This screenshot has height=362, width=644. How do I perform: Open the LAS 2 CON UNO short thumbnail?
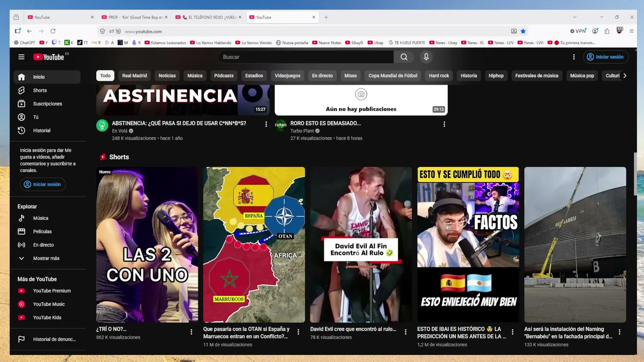coord(147,244)
